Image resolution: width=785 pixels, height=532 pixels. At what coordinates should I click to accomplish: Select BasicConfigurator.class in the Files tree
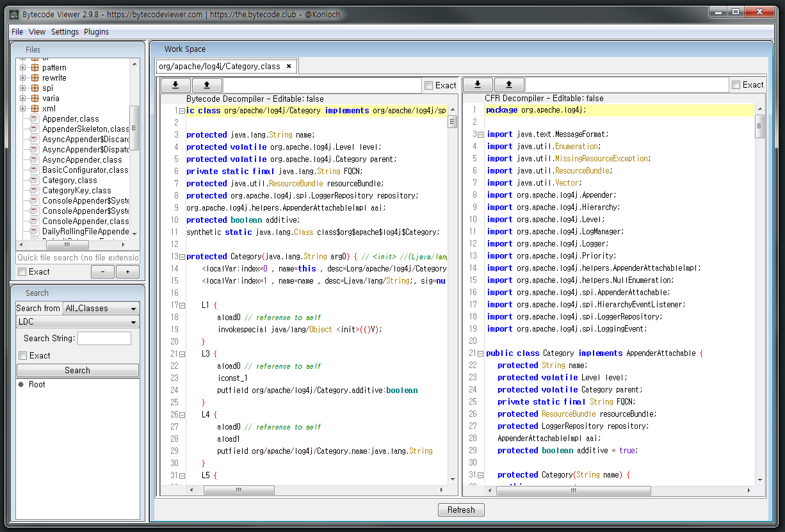pyautogui.click(x=85, y=170)
